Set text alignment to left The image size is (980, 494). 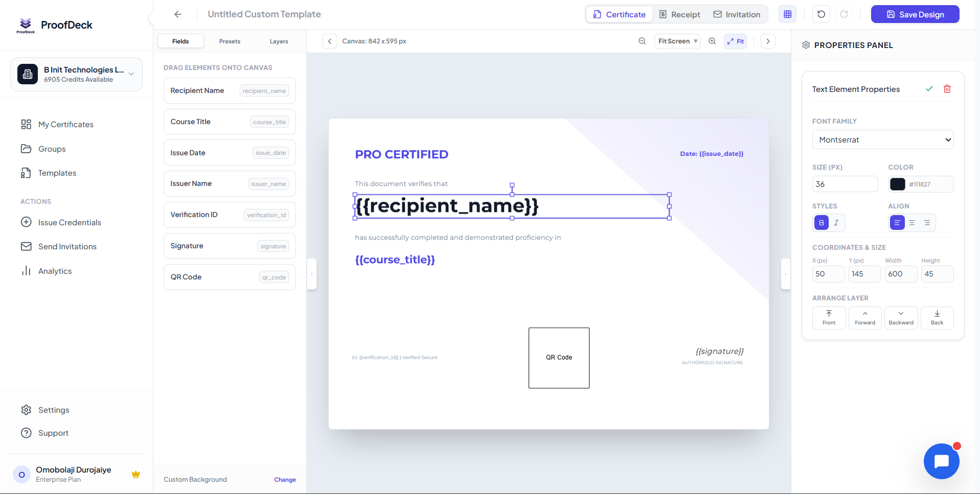coord(897,223)
